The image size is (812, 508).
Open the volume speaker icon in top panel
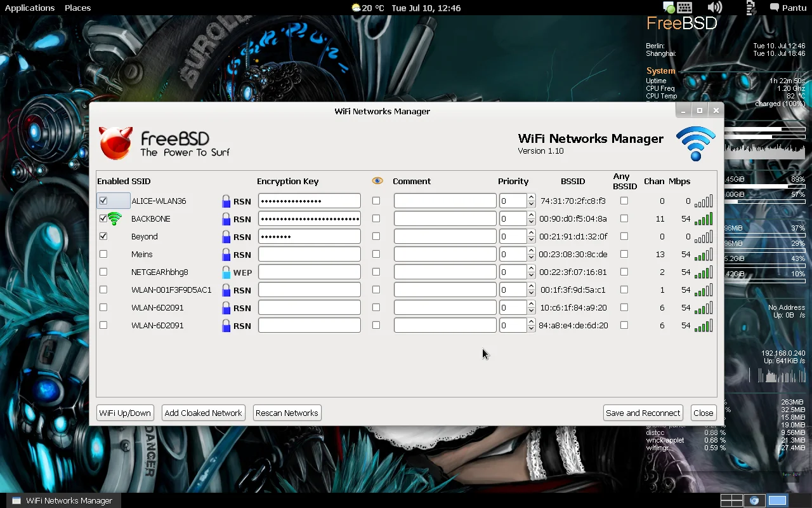pos(715,8)
